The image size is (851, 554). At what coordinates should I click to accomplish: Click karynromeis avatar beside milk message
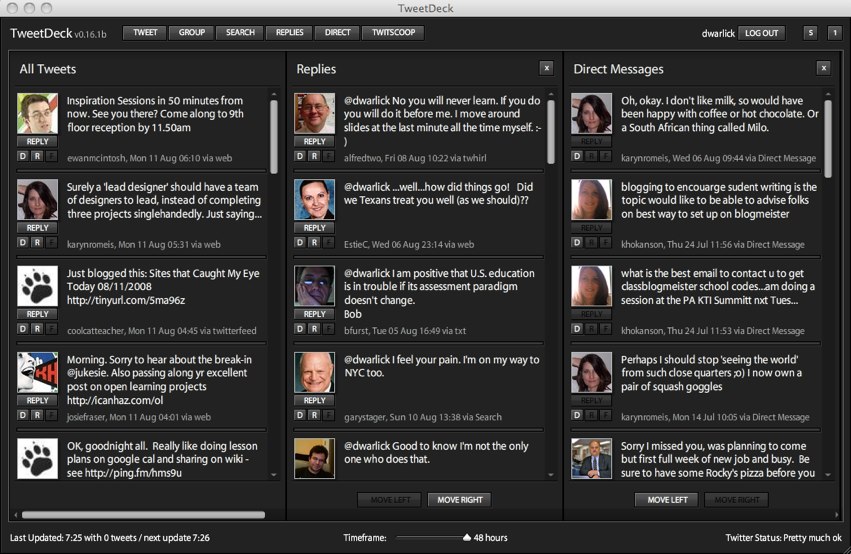592,113
